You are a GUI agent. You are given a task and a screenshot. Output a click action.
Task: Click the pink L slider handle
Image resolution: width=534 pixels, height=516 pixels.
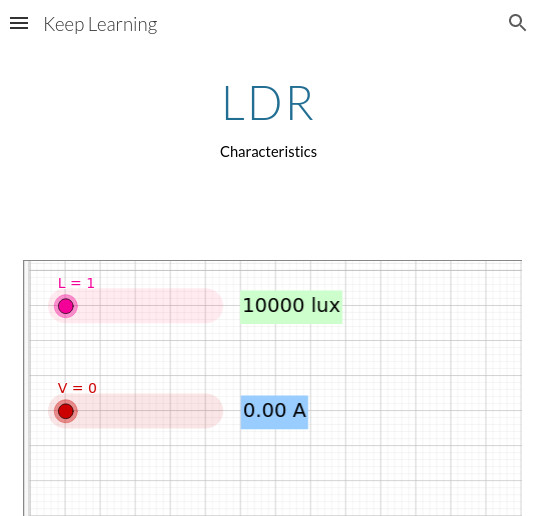pyautogui.click(x=66, y=306)
